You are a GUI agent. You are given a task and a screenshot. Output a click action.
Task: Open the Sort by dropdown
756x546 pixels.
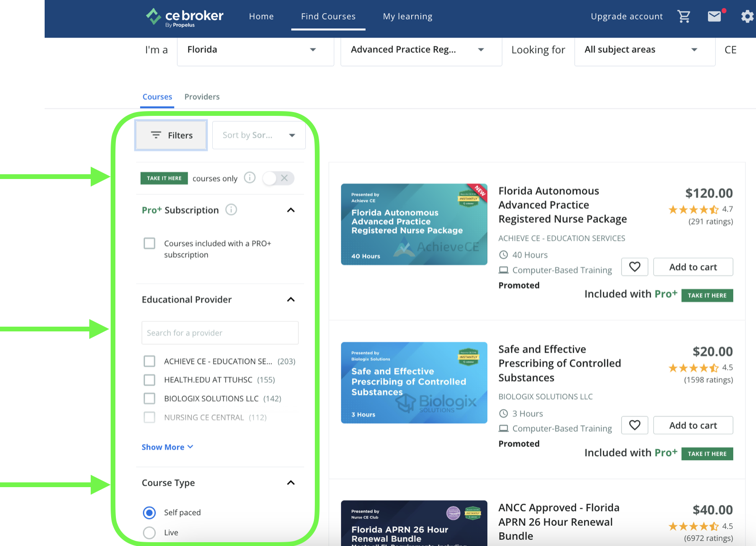[259, 135]
